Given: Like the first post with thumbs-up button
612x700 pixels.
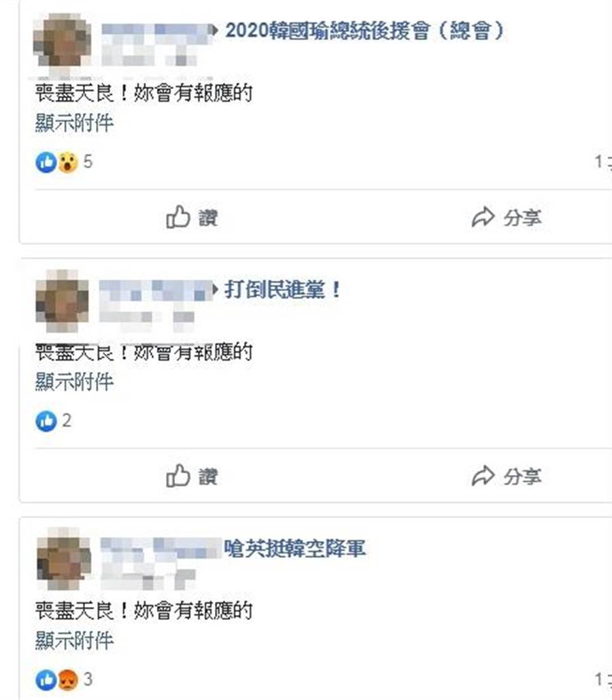Looking at the screenshot, I should point(192,217).
